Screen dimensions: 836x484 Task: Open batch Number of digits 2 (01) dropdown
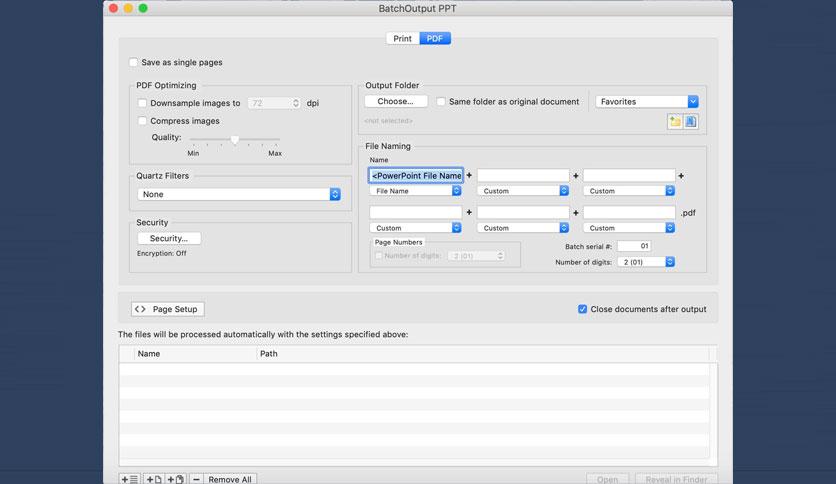pos(646,262)
